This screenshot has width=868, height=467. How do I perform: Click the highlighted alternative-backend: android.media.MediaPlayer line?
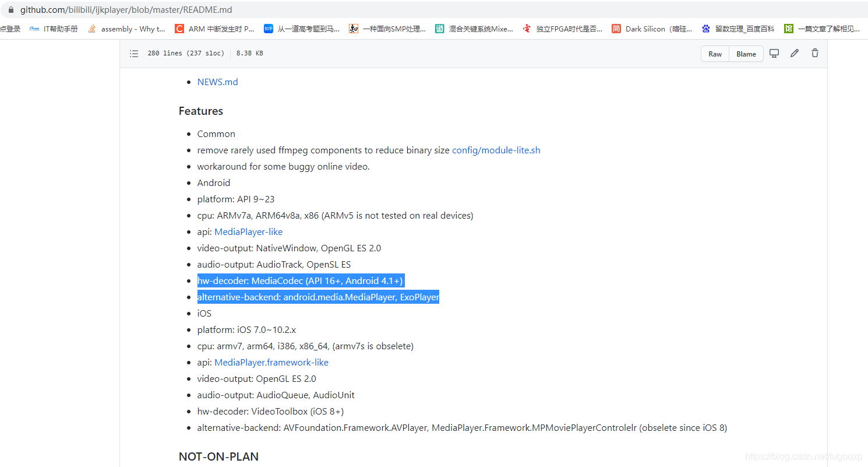318,297
